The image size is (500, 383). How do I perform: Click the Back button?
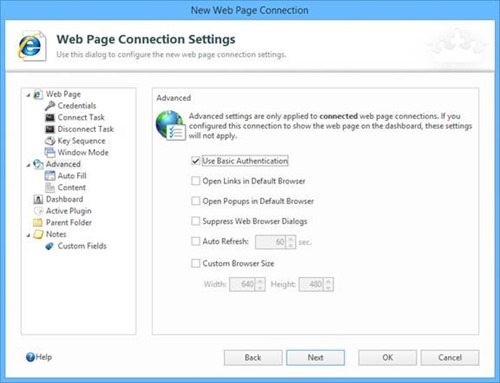pyautogui.click(x=253, y=358)
